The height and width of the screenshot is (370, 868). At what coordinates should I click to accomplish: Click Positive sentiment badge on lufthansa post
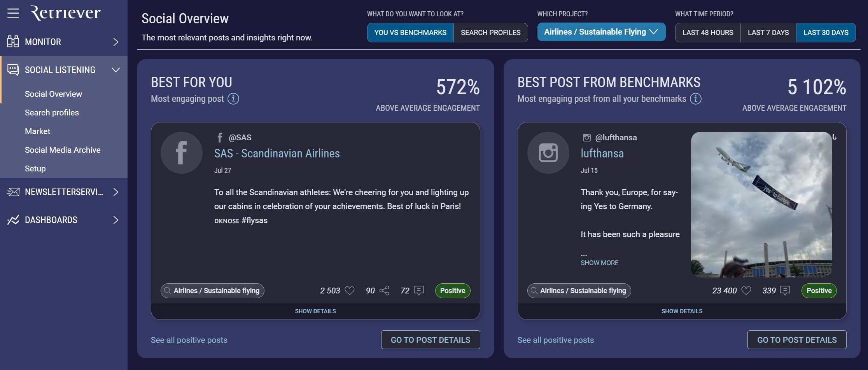click(819, 291)
